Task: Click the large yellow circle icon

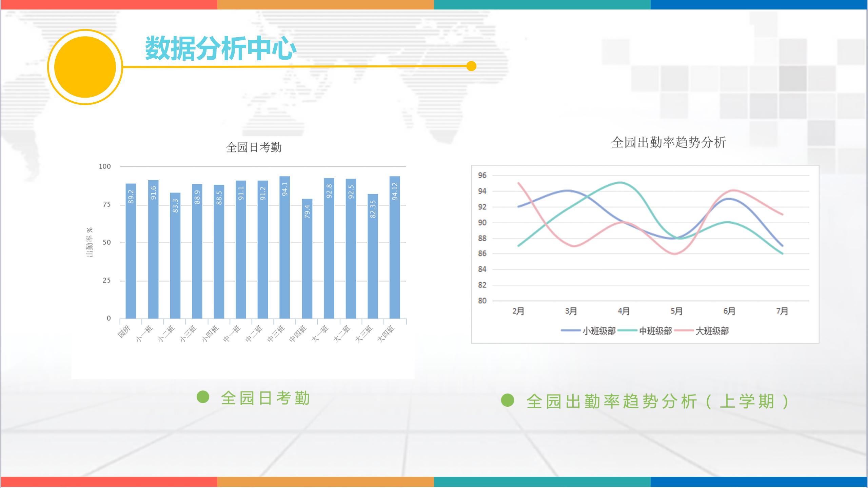Action: click(x=85, y=67)
